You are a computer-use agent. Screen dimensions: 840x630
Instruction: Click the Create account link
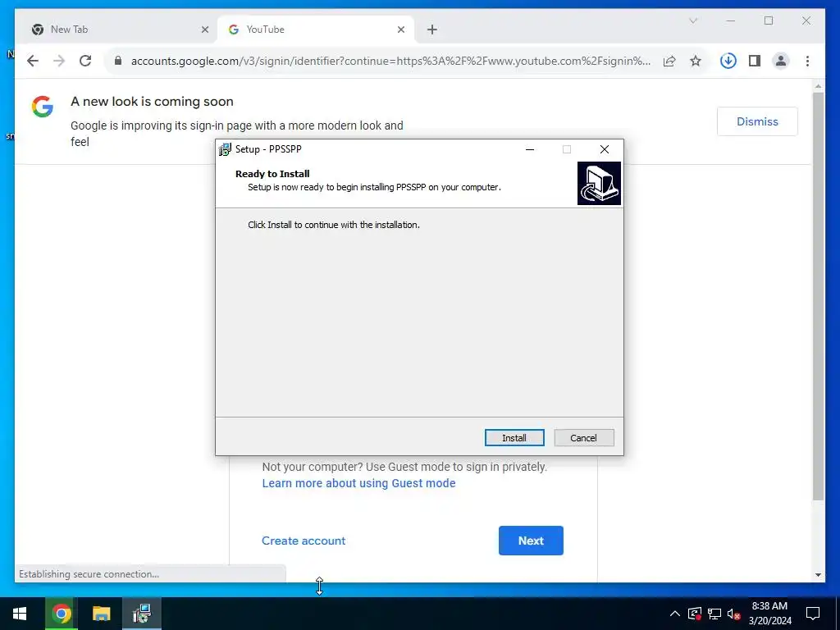click(x=304, y=541)
